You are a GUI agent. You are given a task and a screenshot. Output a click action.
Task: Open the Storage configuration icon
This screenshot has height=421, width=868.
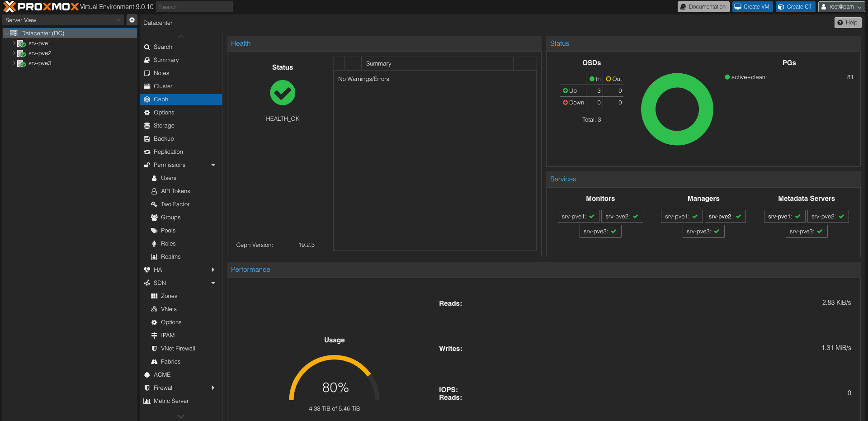(x=147, y=125)
